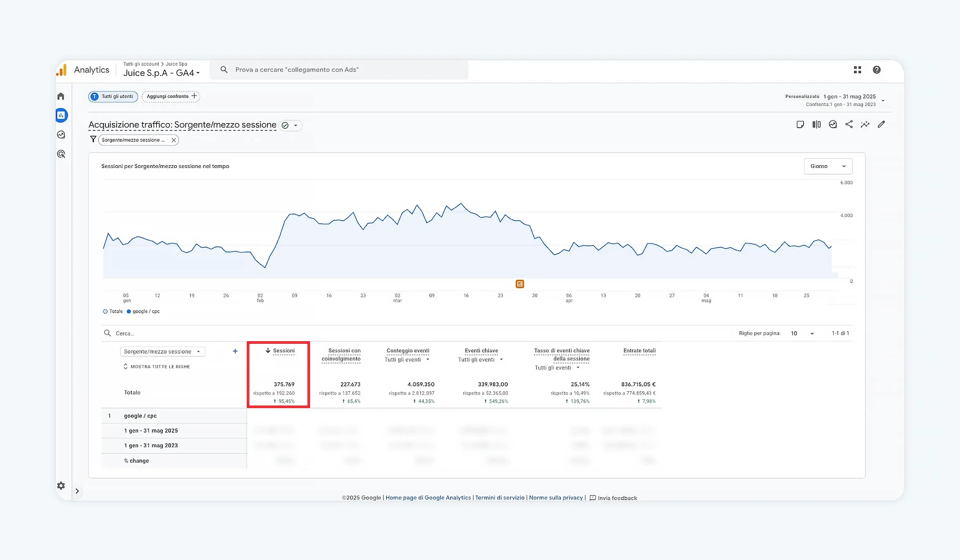
Task: Open the Home icon in sidebar
Action: [x=61, y=96]
